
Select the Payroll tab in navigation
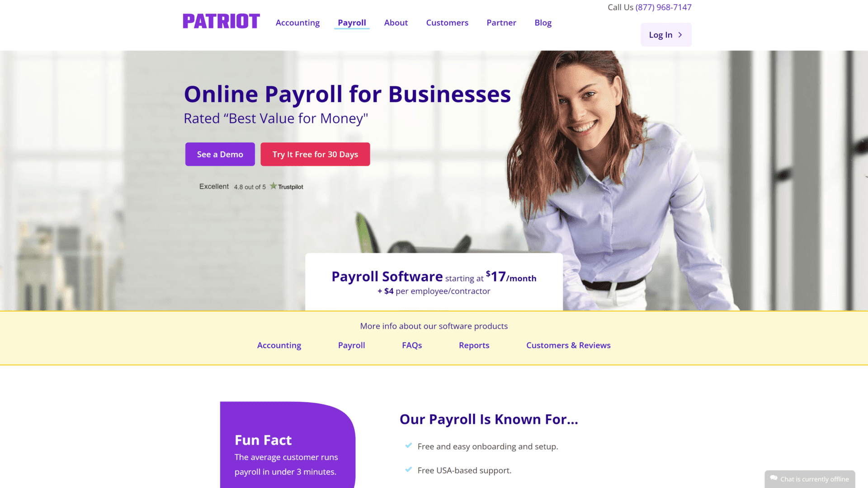(x=352, y=22)
